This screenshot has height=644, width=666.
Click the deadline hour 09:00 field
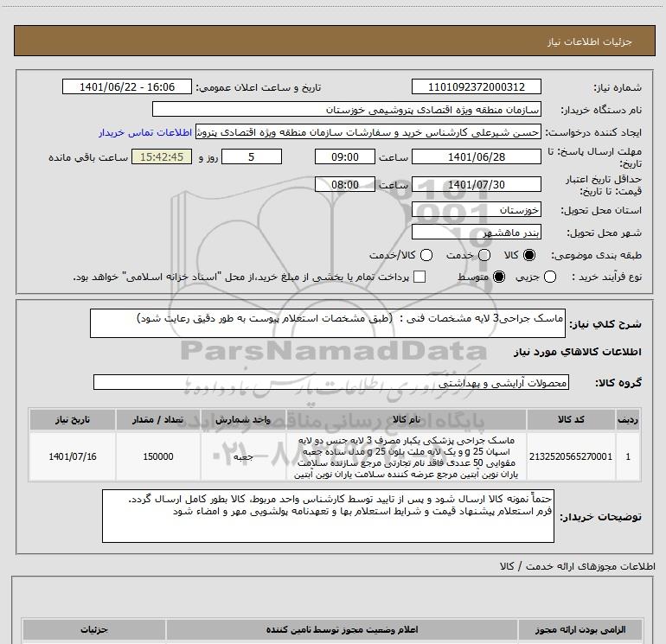(x=345, y=156)
